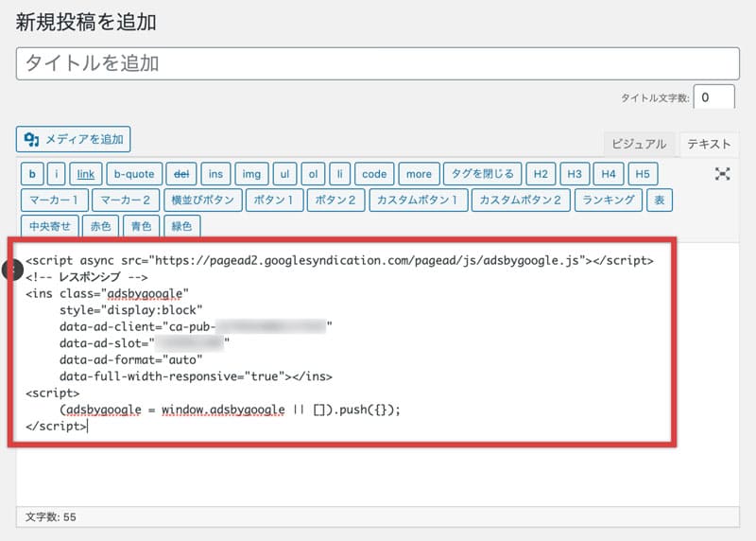Click the 中央寄せ center align button

point(50,226)
